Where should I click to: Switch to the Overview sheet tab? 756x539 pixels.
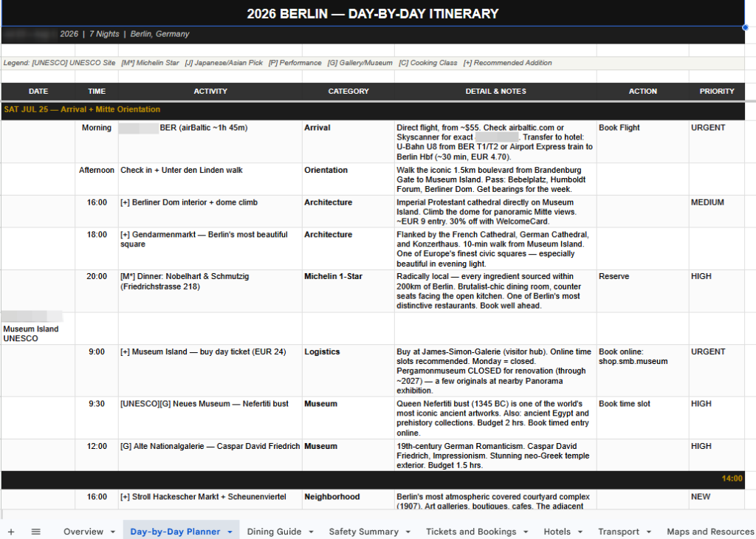pos(83,532)
